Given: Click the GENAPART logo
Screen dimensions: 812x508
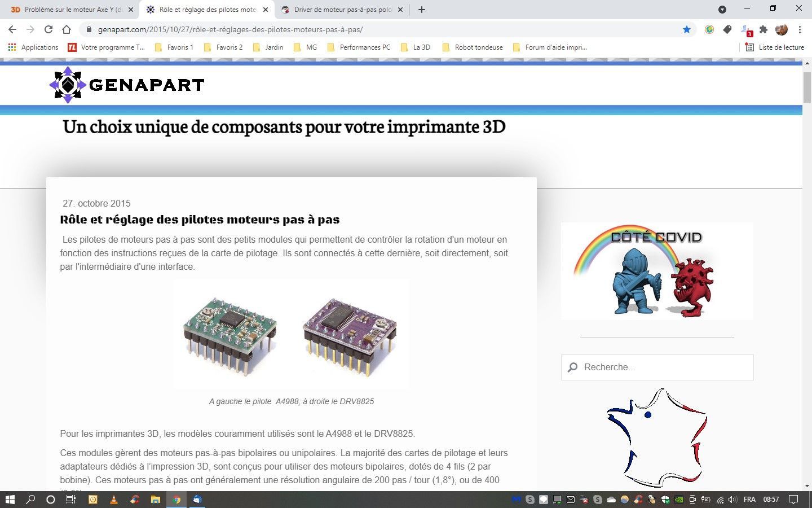Looking at the screenshot, I should (126, 85).
